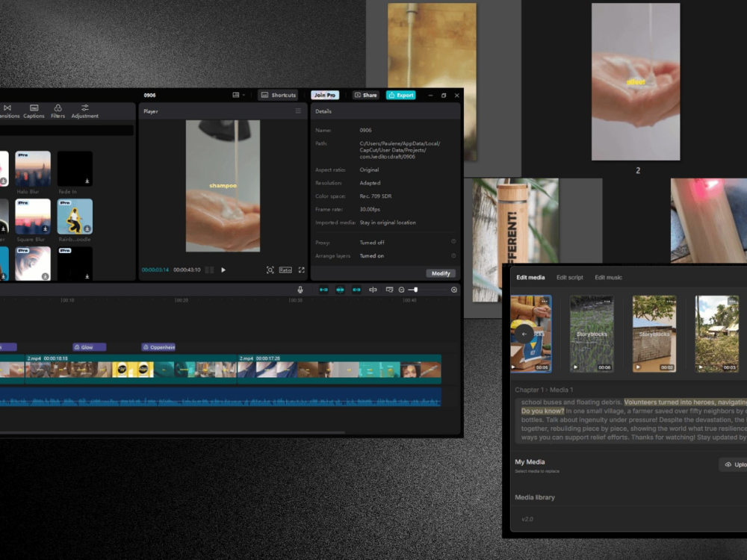Image resolution: width=747 pixels, height=560 pixels.
Task: Click the timeline zoom in icon
Action: coord(454,290)
